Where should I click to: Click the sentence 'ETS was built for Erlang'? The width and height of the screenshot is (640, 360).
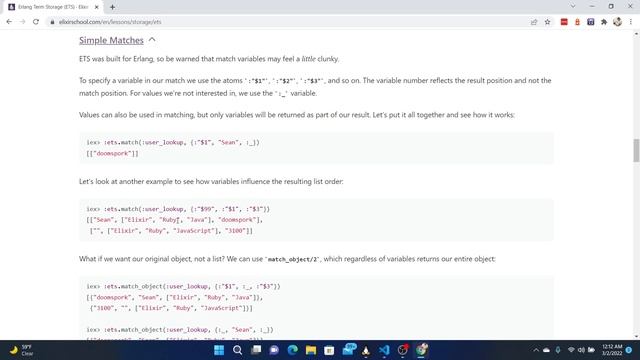tap(209, 59)
